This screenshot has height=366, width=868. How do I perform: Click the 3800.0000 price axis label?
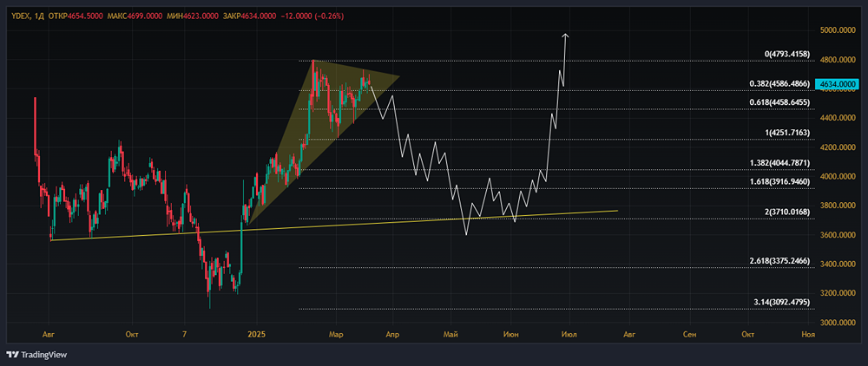point(838,206)
